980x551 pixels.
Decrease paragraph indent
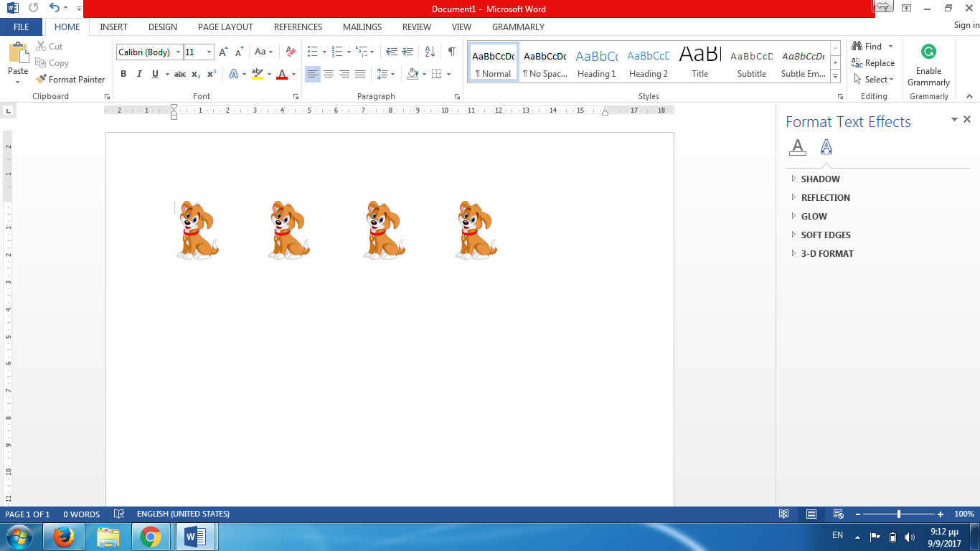(392, 52)
